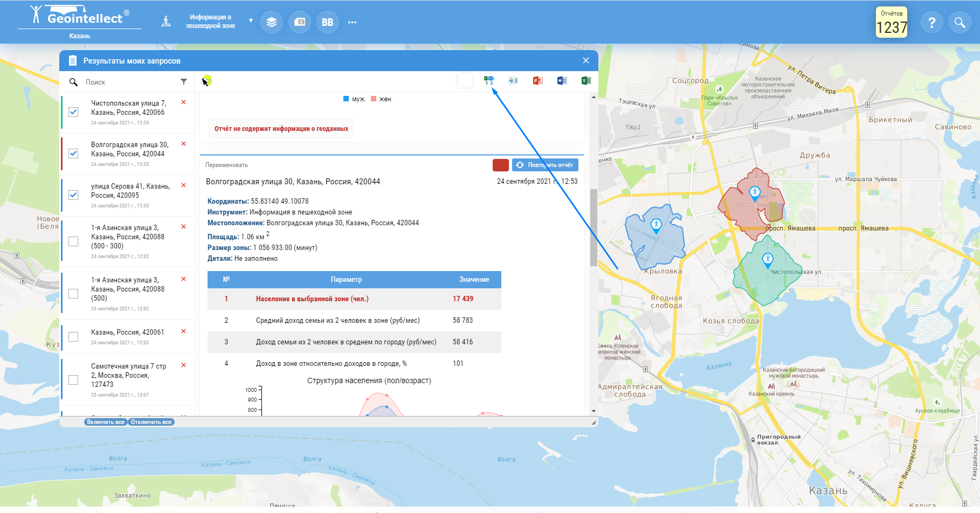Export report to Word

[562, 81]
